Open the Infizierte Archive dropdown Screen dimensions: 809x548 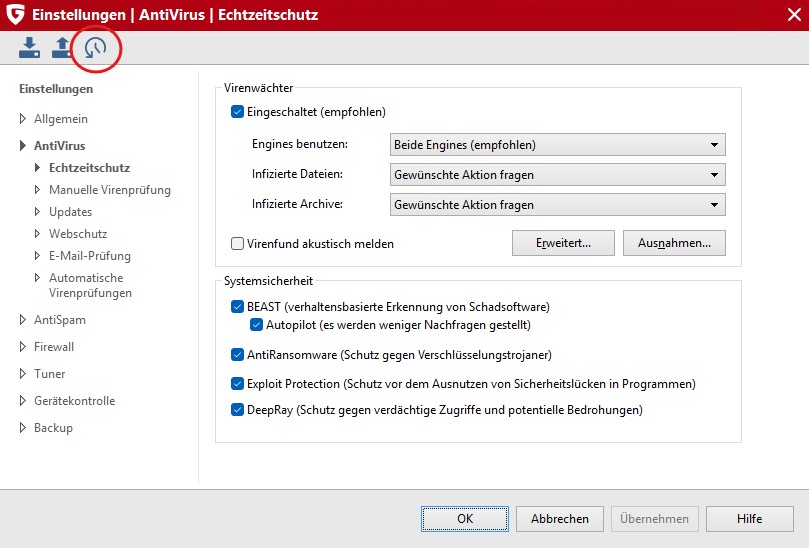(558, 205)
